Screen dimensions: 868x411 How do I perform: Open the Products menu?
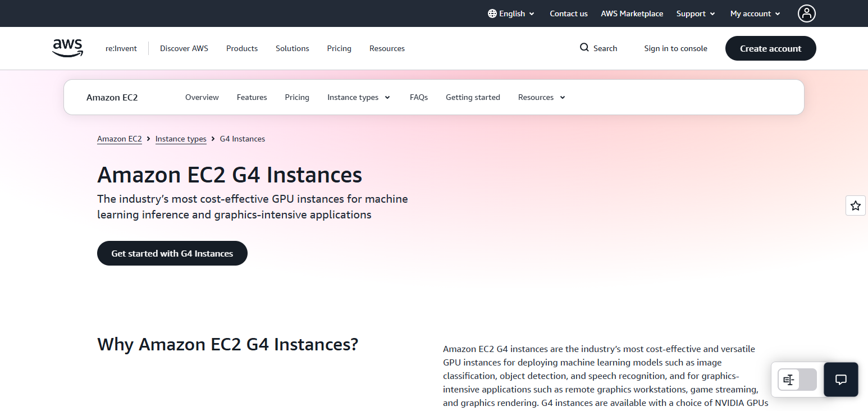[242, 48]
